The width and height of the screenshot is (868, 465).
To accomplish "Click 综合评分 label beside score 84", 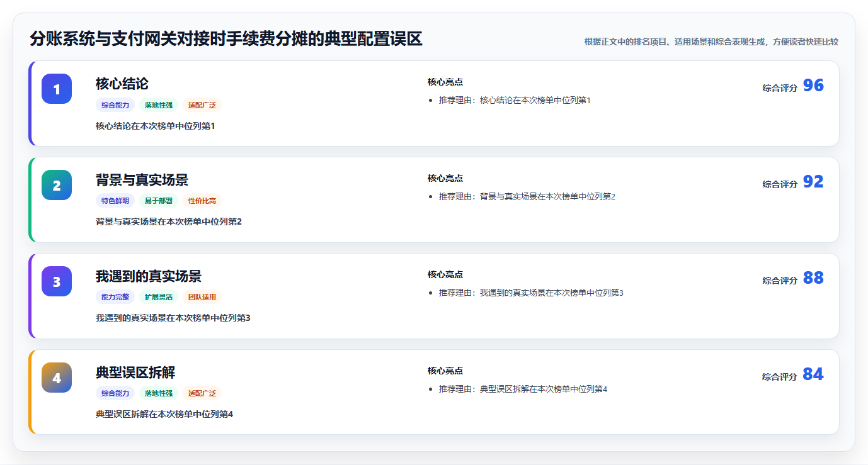I will 780,377.
